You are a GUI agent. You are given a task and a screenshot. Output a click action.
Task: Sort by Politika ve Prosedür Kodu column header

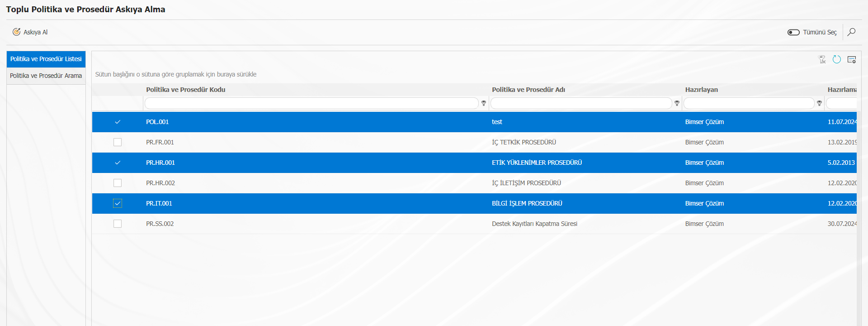point(185,90)
